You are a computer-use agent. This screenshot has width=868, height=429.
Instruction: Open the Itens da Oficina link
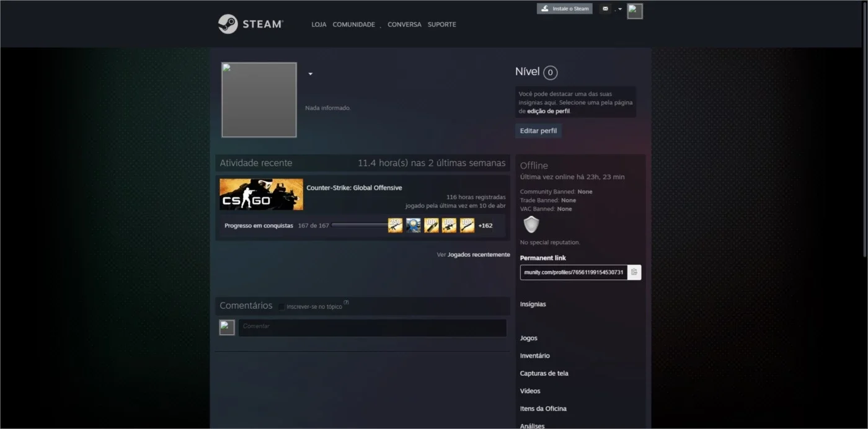point(543,409)
